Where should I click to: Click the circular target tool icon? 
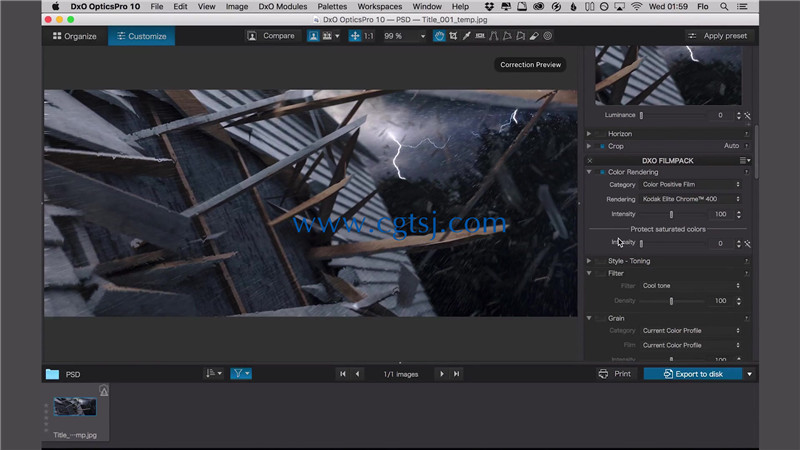pyautogui.click(x=547, y=36)
